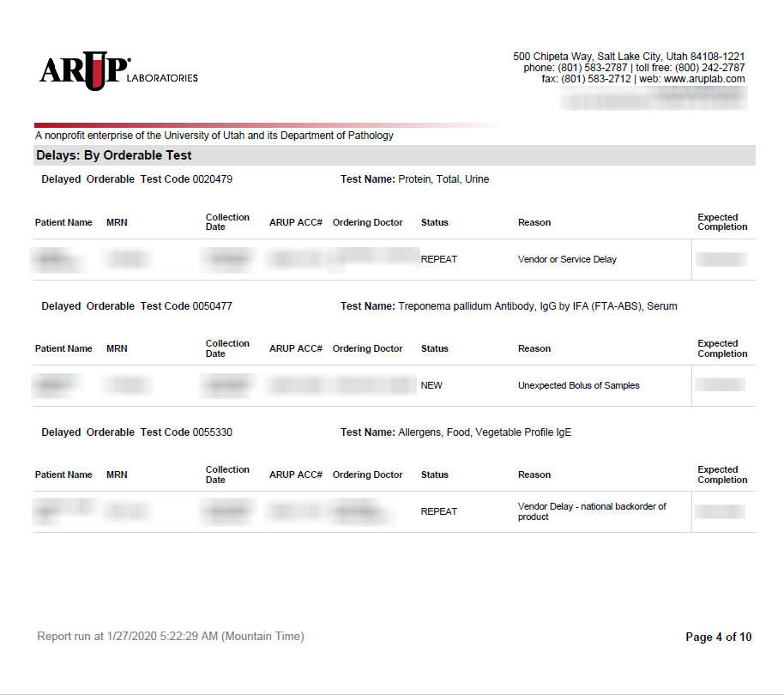This screenshot has height=695, width=784.
Task: Click 'Vendor or Service Delay' reason
Action: [567, 259]
